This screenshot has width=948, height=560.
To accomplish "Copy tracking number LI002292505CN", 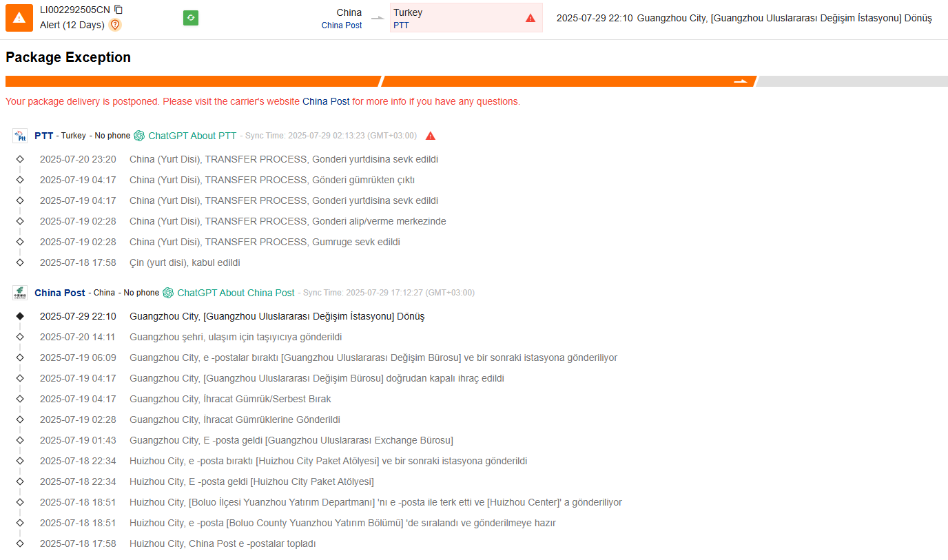I will pos(118,10).
